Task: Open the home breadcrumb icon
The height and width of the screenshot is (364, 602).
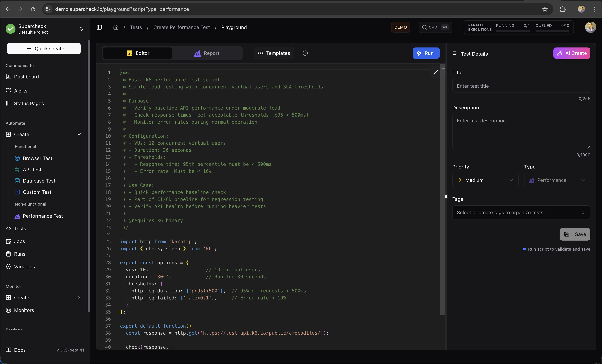Action: tap(116, 27)
